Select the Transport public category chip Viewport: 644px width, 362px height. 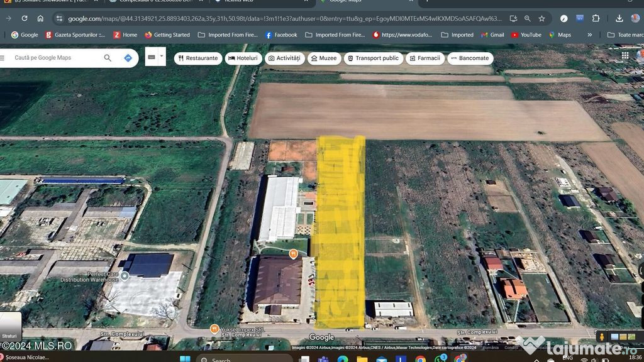tap(374, 58)
